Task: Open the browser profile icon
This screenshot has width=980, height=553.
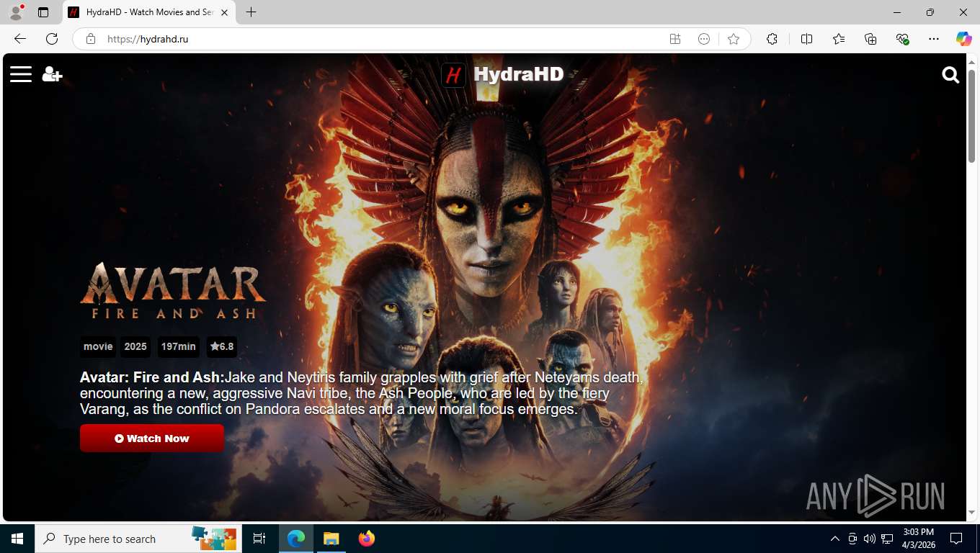Action: 16,12
